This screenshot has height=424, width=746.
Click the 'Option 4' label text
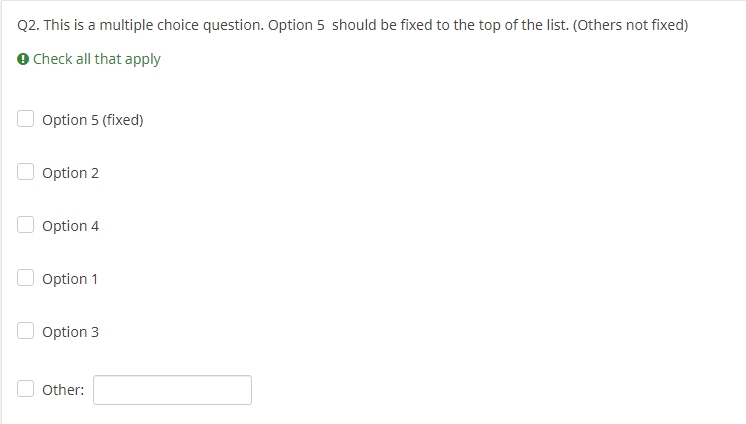pyautogui.click(x=70, y=226)
